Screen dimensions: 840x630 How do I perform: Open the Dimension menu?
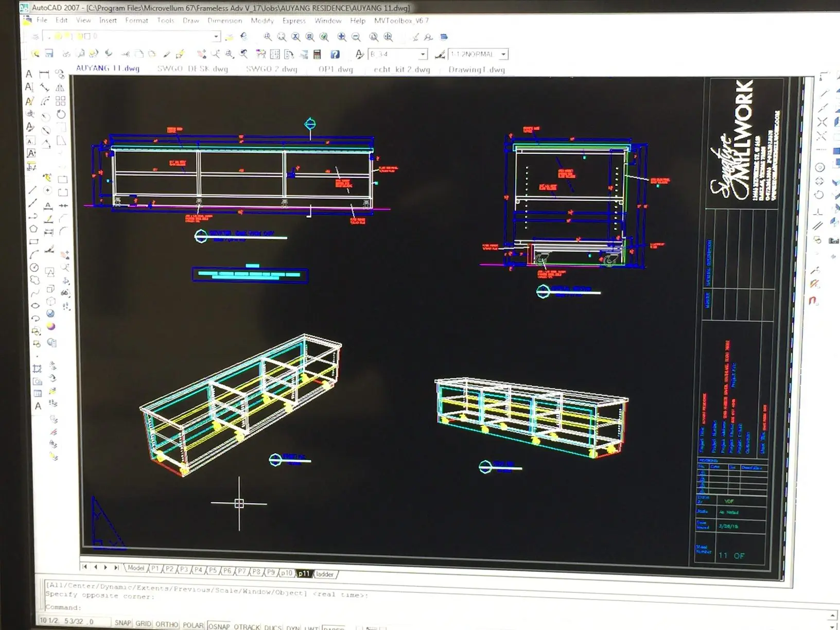click(x=224, y=21)
